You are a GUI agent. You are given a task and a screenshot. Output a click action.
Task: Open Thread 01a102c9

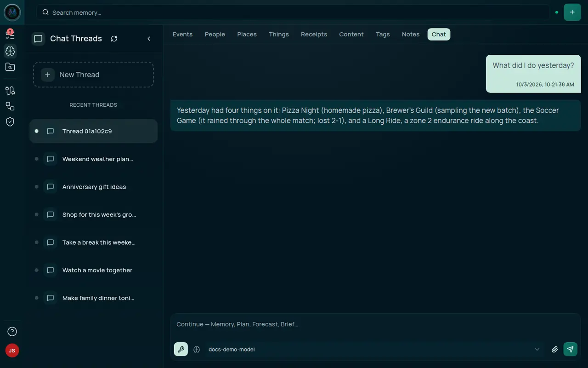click(x=93, y=131)
